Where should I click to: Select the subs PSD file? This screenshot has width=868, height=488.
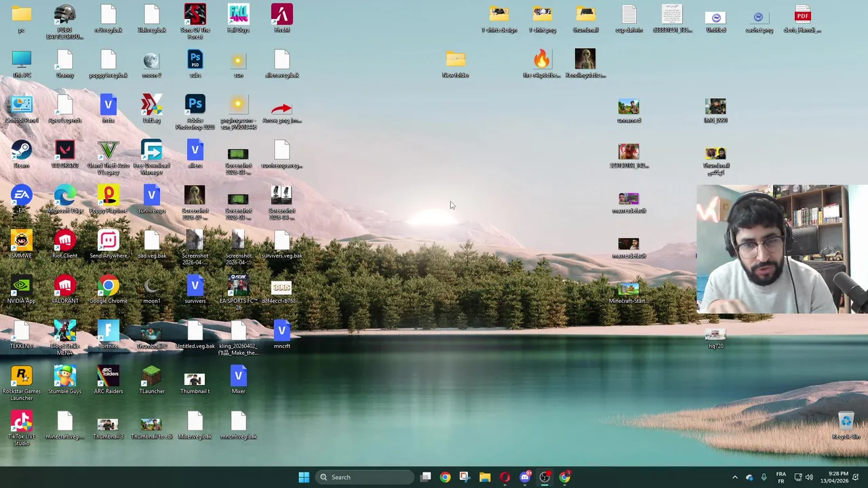[x=195, y=64]
